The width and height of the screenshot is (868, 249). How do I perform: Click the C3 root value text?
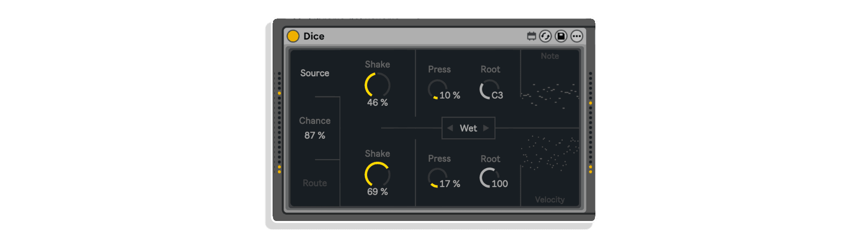tap(497, 95)
